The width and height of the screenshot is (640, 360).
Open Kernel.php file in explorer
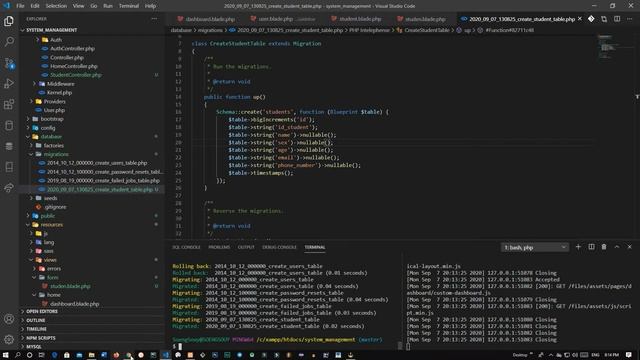(59, 93)
